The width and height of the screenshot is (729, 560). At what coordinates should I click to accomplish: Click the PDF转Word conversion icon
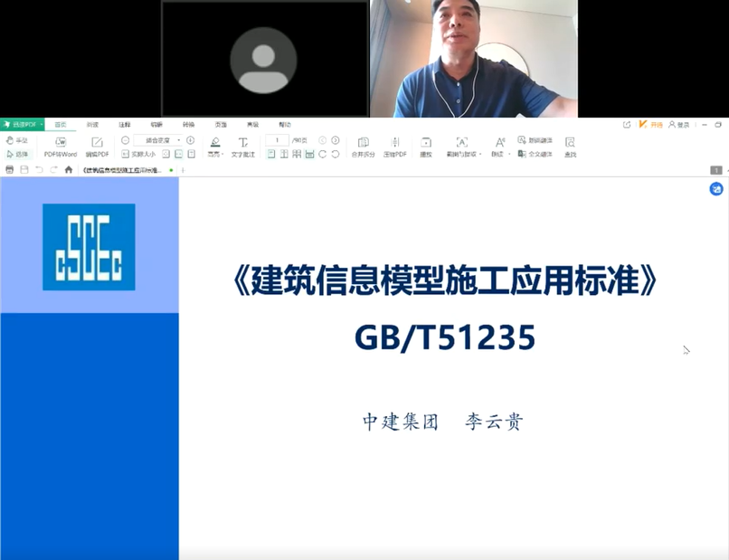pos(61,143)
